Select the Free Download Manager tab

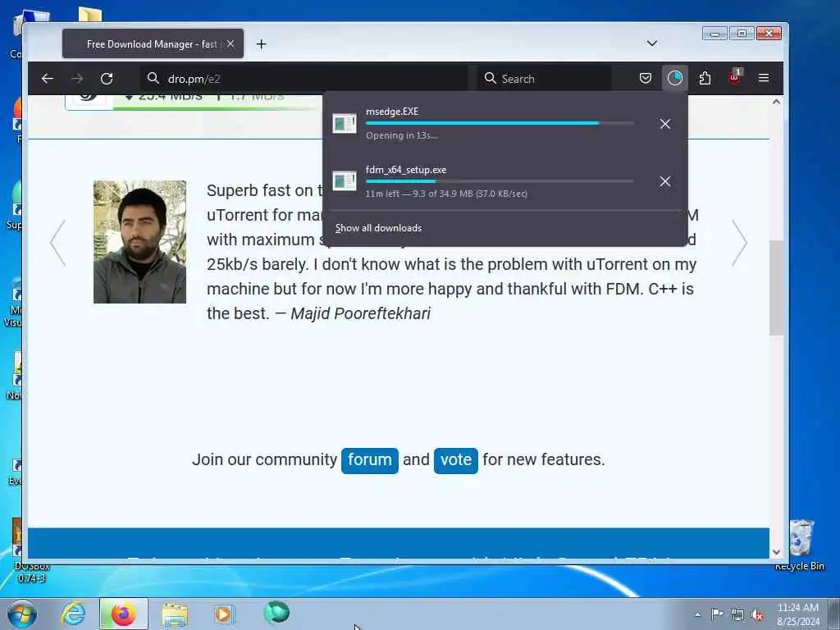pos(153,44)
